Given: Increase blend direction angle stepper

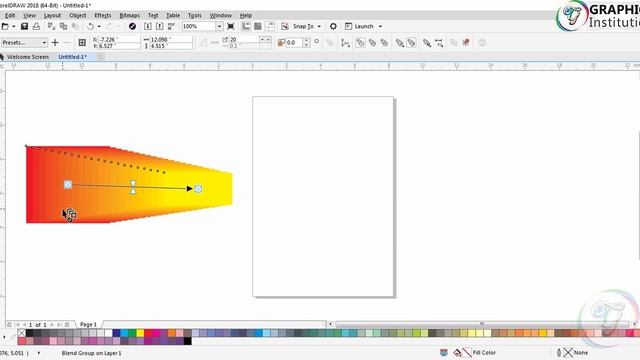Looking at the screenshot, I should coord(307,40).
